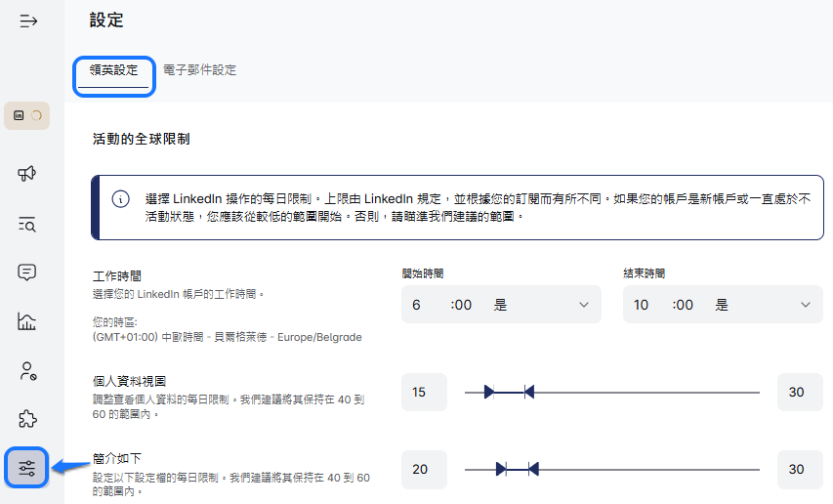Click the 個人資料視圖 minimum value field showing 15
The height and width of the screenshot is (504, 833).
coord(424,392)
